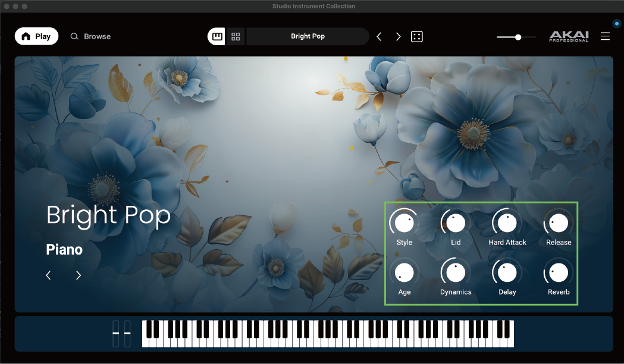Click the master volume slider
Image resolution: width=624 pixels, height=364 pixels.
516,37
